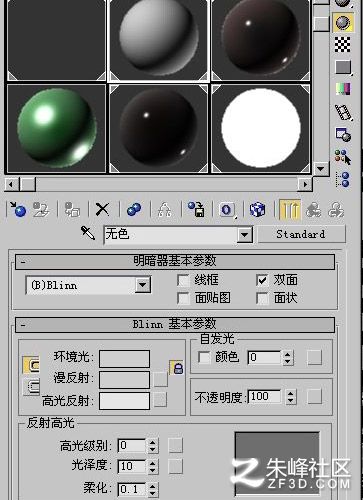Toggle the highlighted Backlight sphere icon

tap(343, 22)
